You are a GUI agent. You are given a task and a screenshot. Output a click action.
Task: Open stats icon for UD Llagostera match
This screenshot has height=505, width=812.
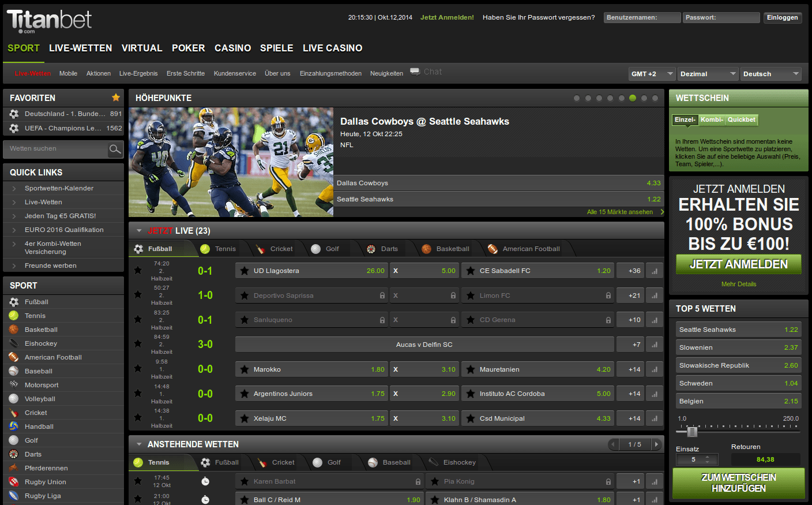pyautogui.click(x=655, y=271)
